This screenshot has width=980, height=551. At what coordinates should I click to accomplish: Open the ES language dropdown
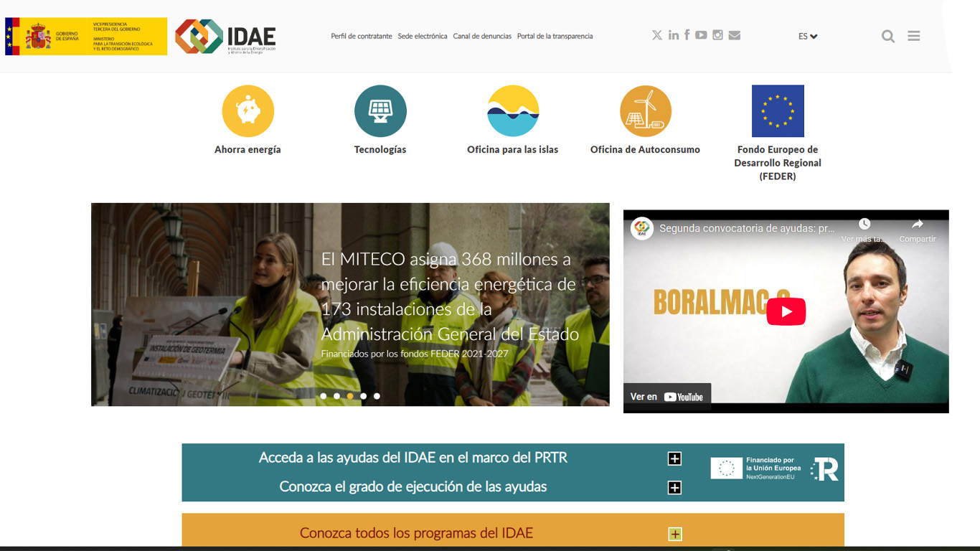[x=808, y=37]
